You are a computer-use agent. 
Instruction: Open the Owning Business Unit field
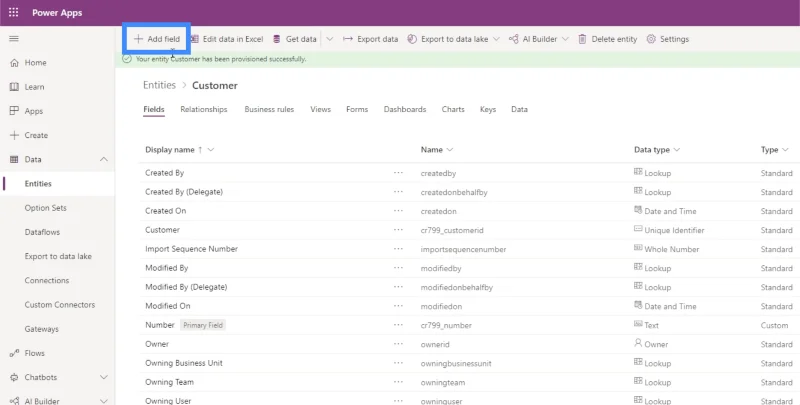184,363
